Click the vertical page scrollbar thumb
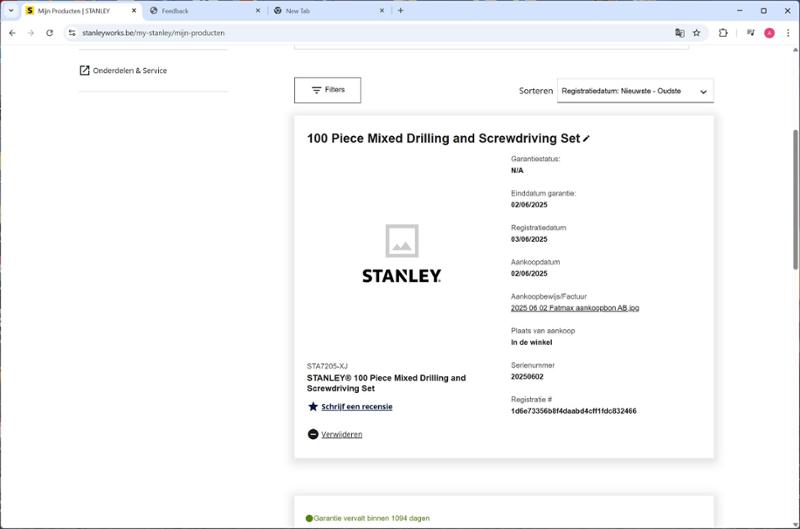The image size is (800, 529). 795,199
